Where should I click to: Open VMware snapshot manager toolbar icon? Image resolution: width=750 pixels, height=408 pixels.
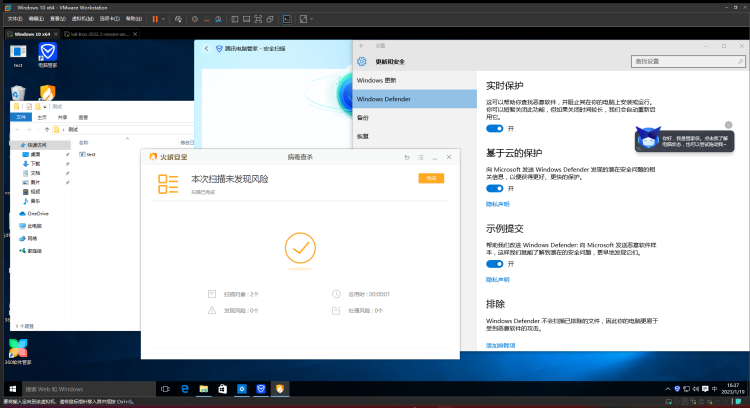click(218, 19)
